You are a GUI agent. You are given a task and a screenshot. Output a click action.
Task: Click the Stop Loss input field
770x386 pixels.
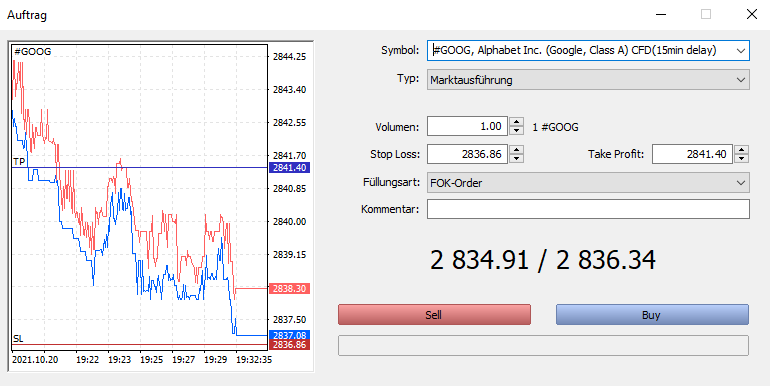[467, 154]
